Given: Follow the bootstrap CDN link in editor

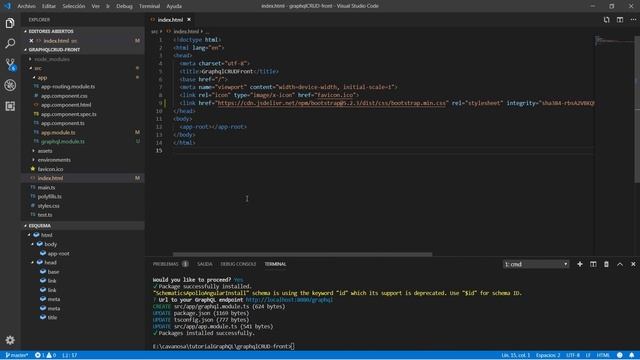Looking at the screenshot, I should click(x=331, y=103).
